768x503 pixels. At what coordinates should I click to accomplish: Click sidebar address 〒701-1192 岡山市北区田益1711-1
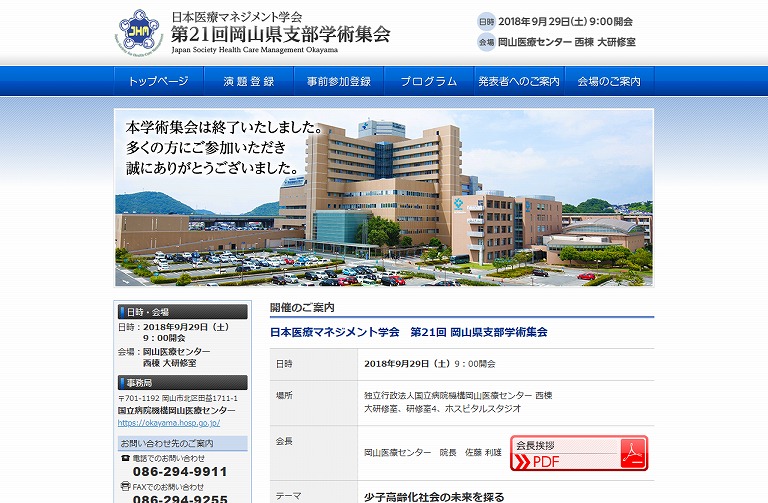coord(178,398)
